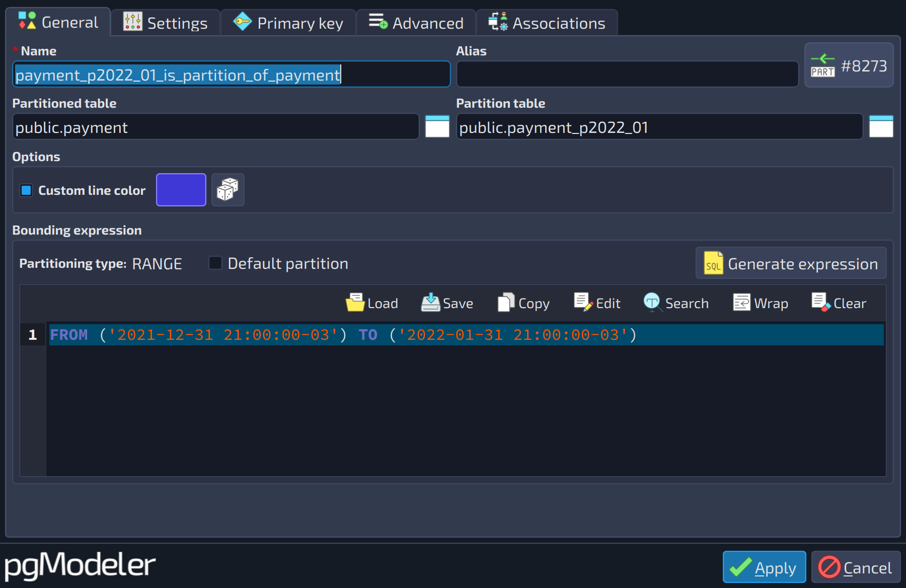This screenshot has height=588, width=906.
Task: Open Search in the expression editor
Action: [x=676, y=303]
